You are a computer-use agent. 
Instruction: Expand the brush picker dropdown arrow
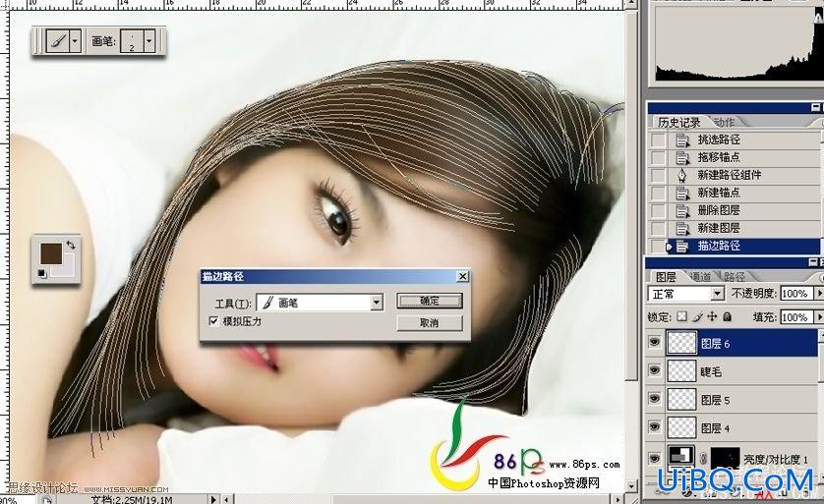coord(149,40)
